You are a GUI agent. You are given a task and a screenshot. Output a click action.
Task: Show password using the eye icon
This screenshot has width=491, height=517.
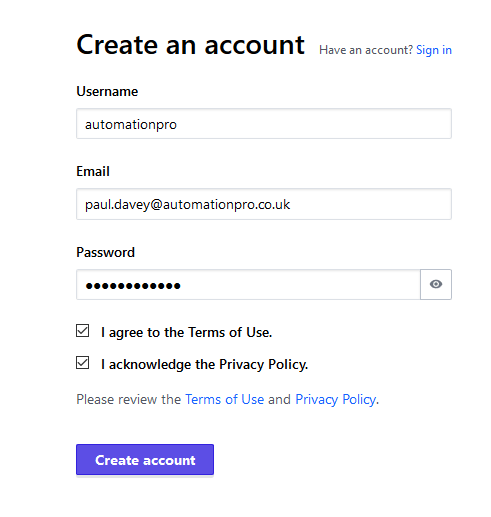[x=436, y=284]
